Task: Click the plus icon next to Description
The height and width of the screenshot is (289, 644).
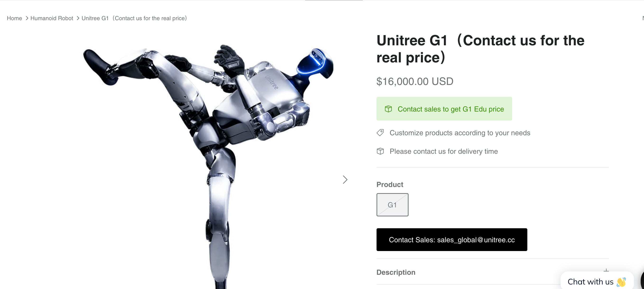Action: 606,271
